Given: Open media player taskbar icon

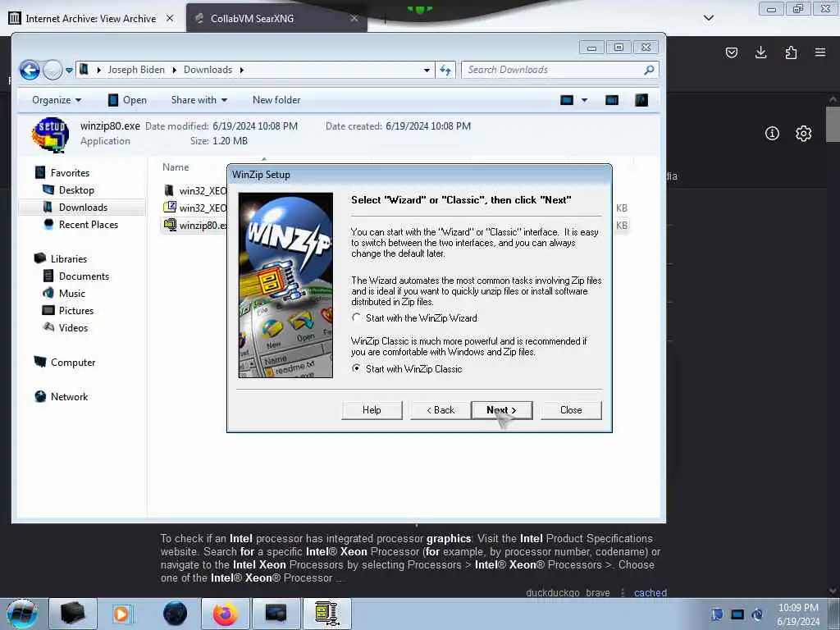Looking at the screenshot, I should coord(122,614).
